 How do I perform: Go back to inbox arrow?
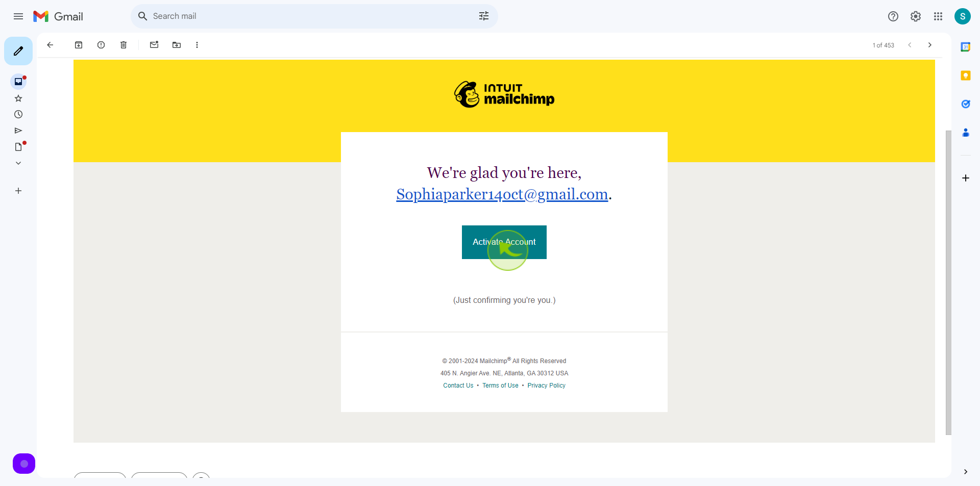(50, 45)
